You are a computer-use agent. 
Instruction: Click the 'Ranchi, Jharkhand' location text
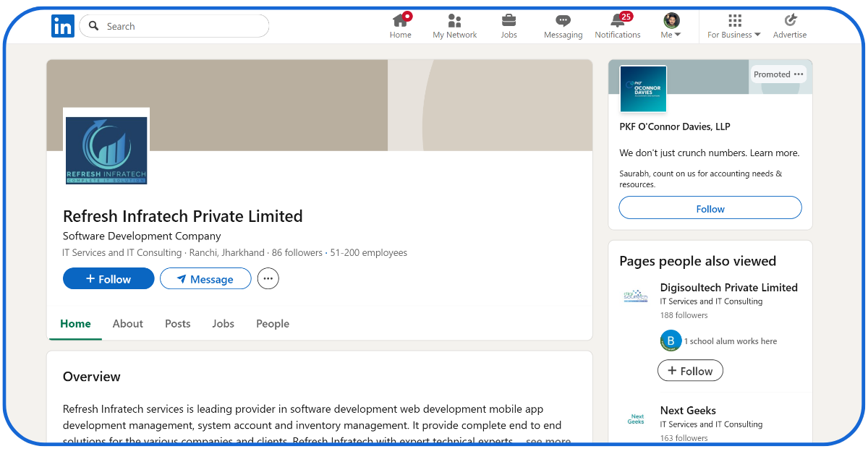click(227, 253)
